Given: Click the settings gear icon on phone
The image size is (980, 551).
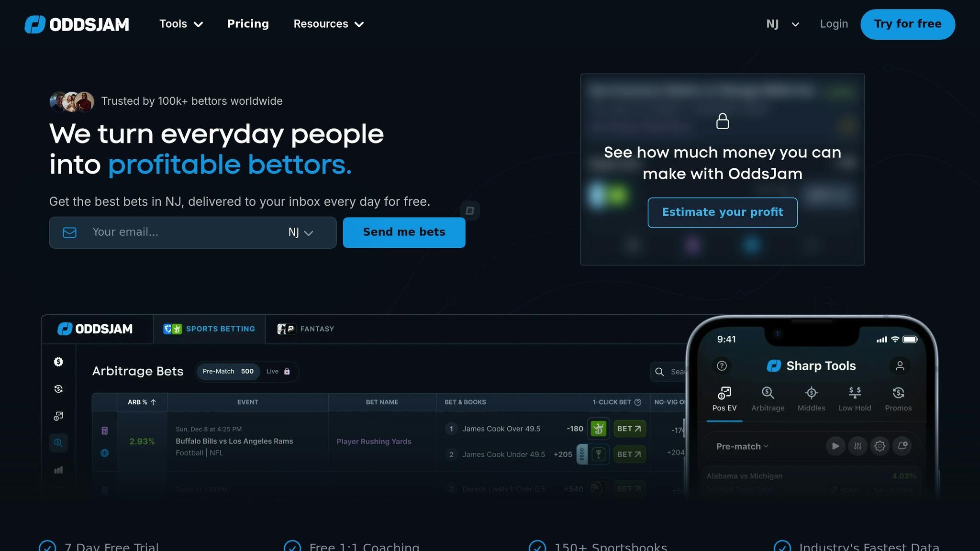Looking at the screenshot, I should (x=880, y=446).
